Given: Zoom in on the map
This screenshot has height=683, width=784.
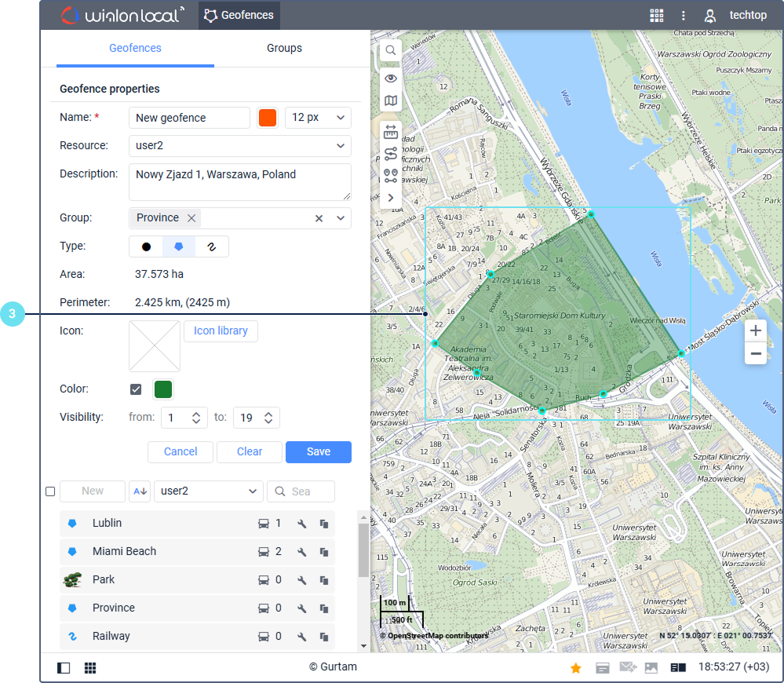Looking at the screenshot, I should tap(755, 331).
